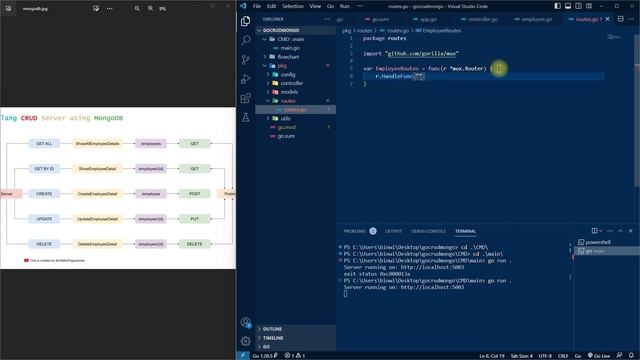640x360 pixels.
Task: Click the remote window status bar icon
Action: point(242,356)
